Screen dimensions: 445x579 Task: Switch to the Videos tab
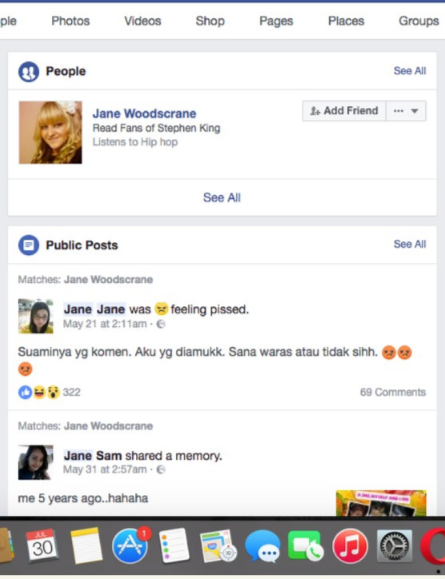pos(143,21)
